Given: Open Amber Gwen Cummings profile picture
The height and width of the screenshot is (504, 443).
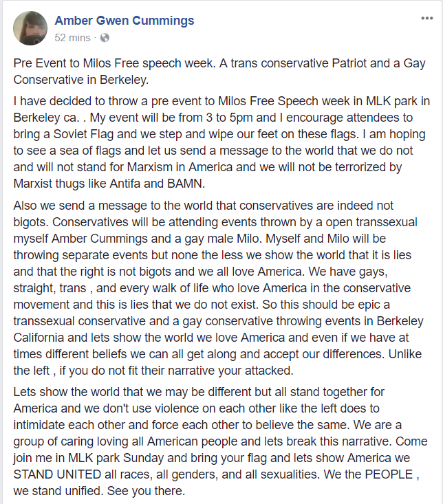Looking at the screenshot, I should [x=30, y=28].
